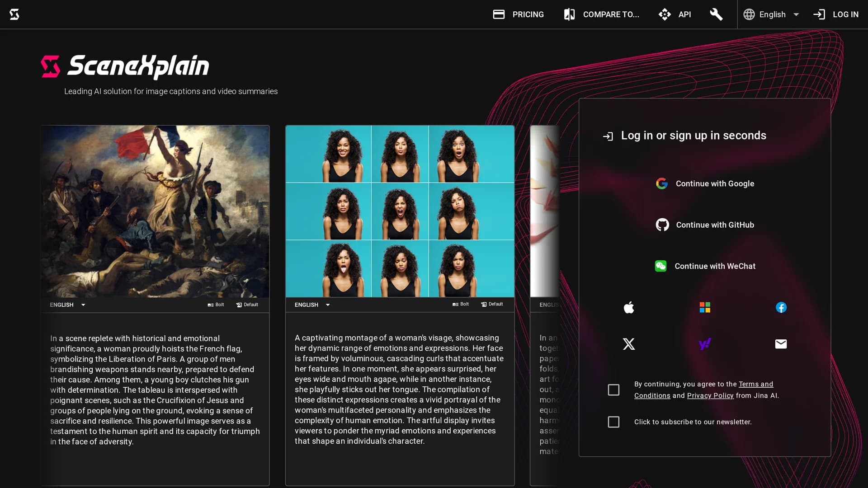Click the Compare To contrast icon

pyautogui.click(x=570, y=14)
